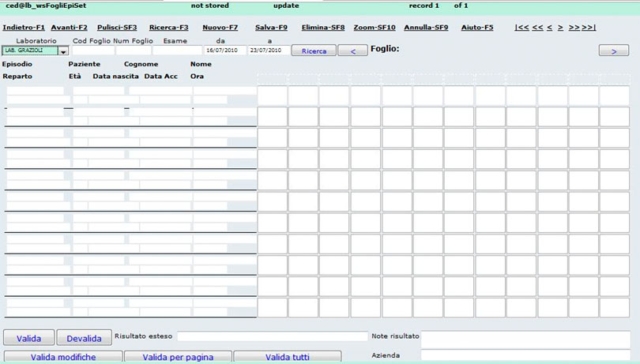Click Valida modifiche button

(63, 356)
